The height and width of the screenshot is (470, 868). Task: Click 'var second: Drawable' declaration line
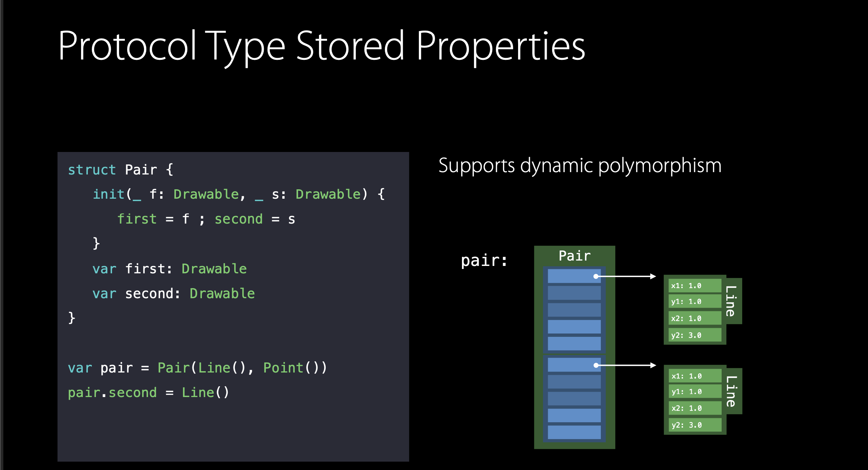click(x=173, y=293)
